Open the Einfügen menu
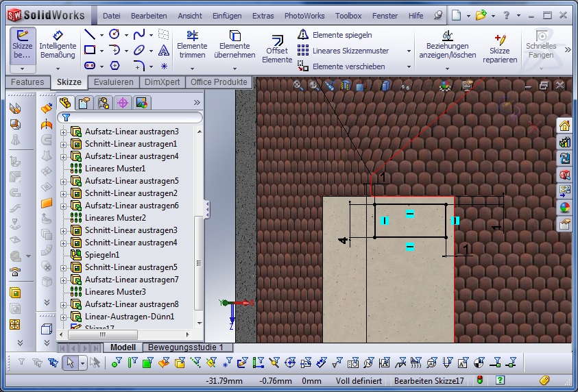 pos(227,15)
